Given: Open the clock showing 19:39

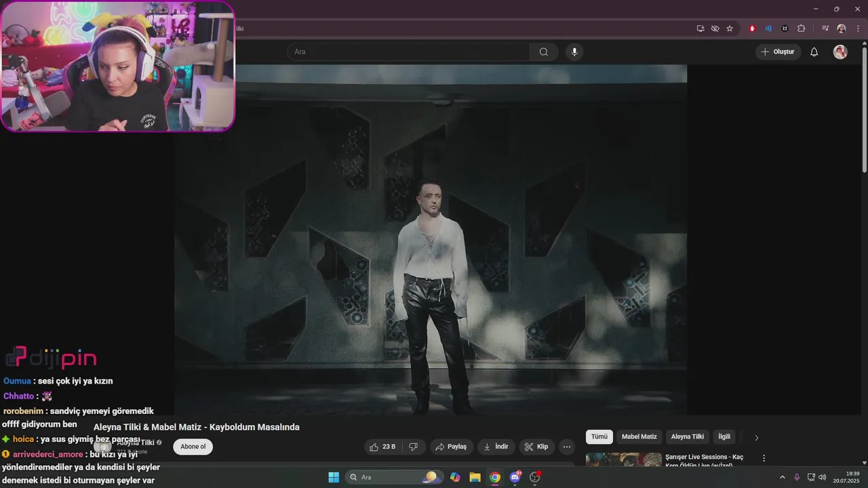Looking at the screenshot, I should tap(847, 477).
